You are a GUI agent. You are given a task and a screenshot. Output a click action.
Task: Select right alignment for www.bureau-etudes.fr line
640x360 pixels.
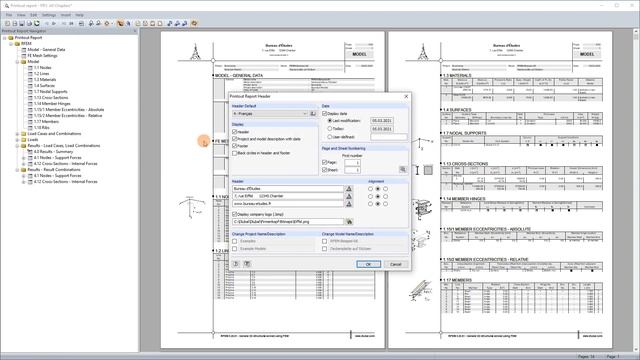pyautogui.click(x=385, y=204)
